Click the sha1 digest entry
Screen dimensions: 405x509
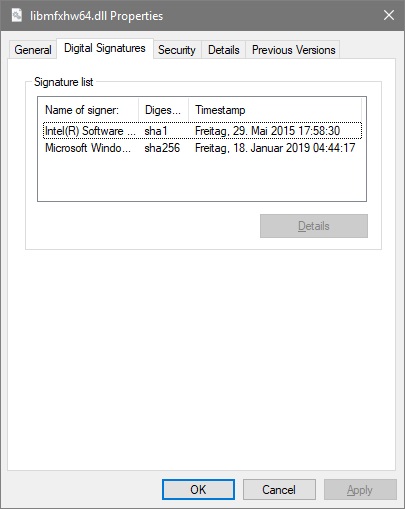tap(156, 131)
